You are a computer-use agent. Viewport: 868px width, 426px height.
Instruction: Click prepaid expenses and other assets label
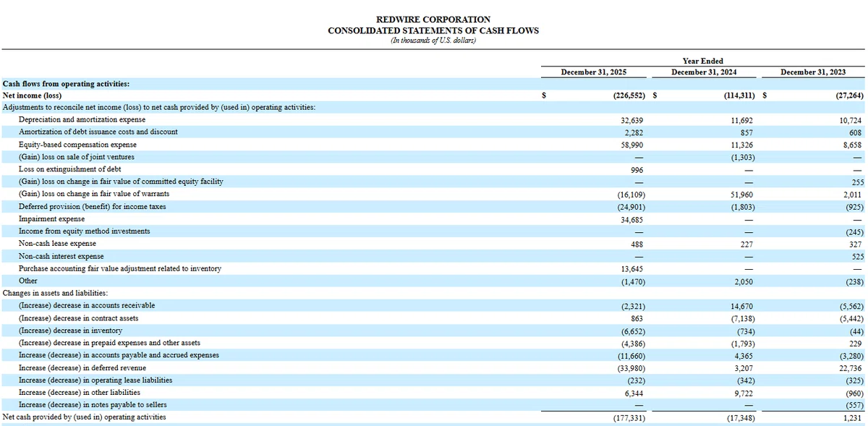tap(109, 342)
